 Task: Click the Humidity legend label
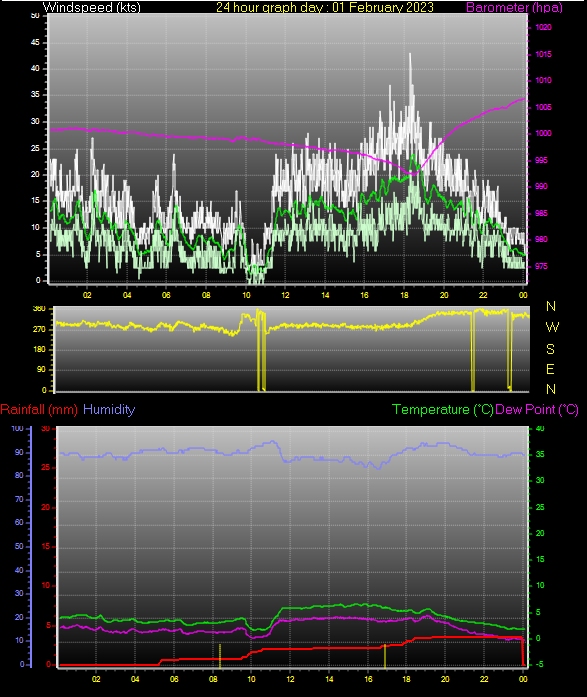pos(109,409)
